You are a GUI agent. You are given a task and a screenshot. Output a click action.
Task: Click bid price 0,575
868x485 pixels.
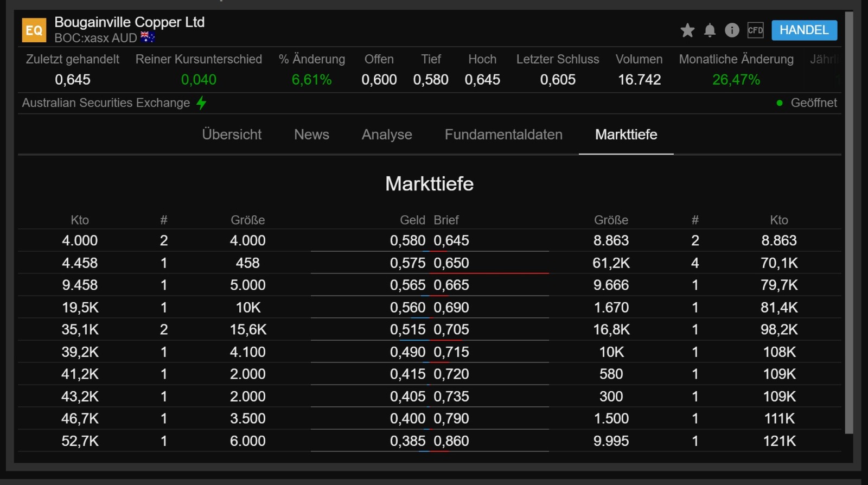[407, 263]
